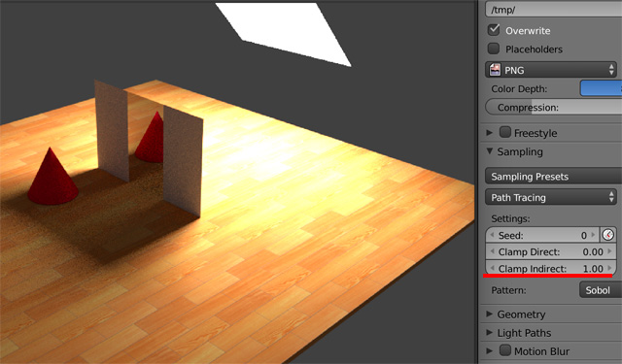Click the Clamp Direct value field
Viewport: 622px width, 364px height.
click(551, 252)
